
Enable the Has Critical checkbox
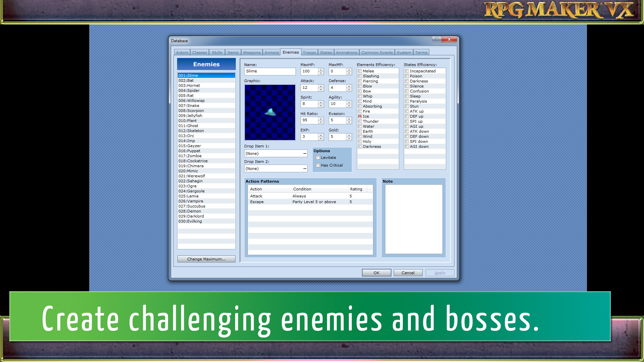click(x=318, y=165)
